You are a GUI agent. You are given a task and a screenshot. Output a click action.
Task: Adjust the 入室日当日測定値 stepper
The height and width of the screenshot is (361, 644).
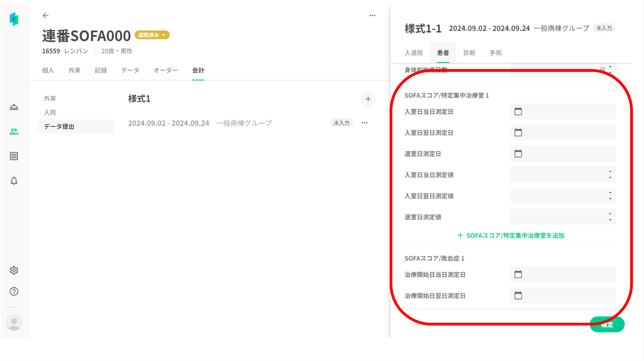[610, 175]
